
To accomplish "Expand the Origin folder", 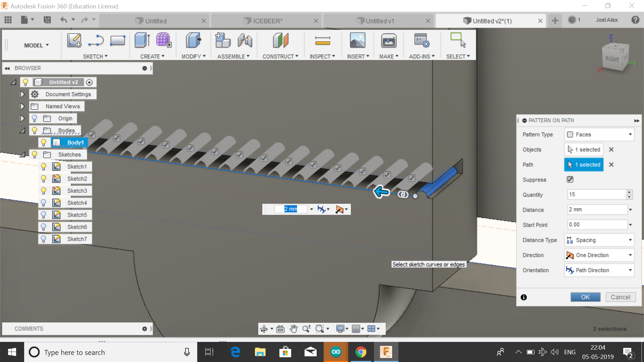I will click(22, 118).
